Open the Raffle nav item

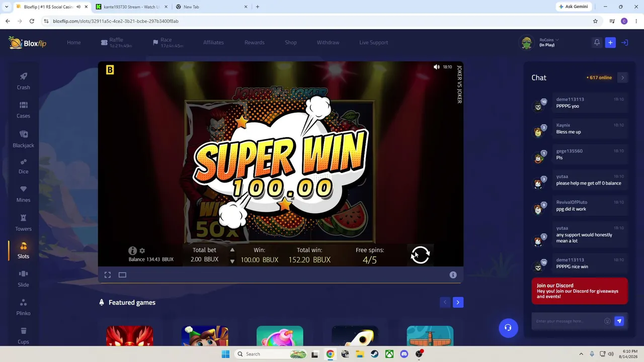tap(116, 43)
